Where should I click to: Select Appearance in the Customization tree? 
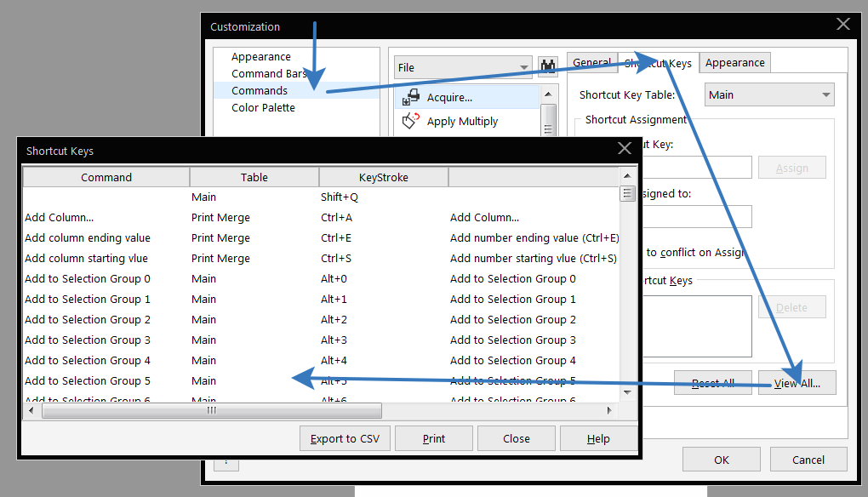260,56
